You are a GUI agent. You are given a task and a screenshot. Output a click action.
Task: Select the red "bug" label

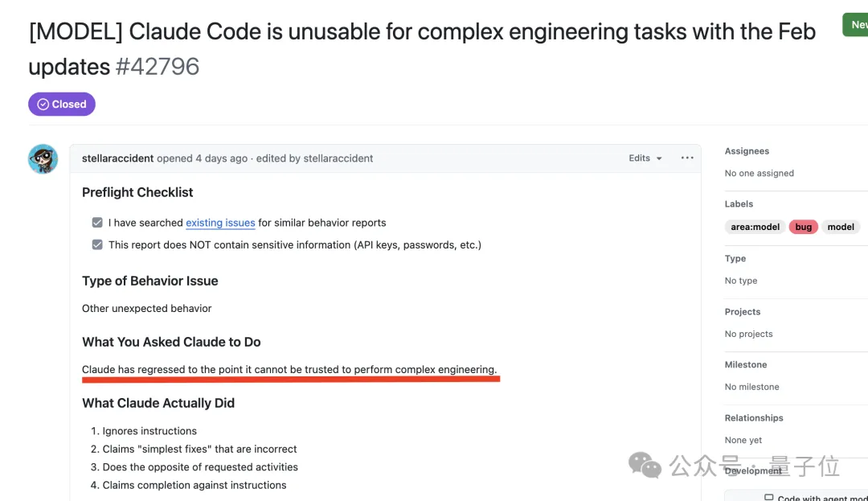(x=803, y=226)
